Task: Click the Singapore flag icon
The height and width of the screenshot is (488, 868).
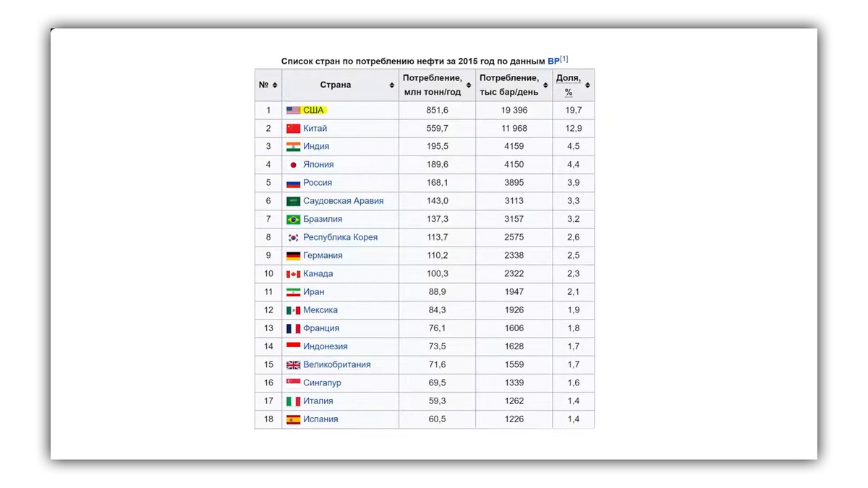Action: 293,382
